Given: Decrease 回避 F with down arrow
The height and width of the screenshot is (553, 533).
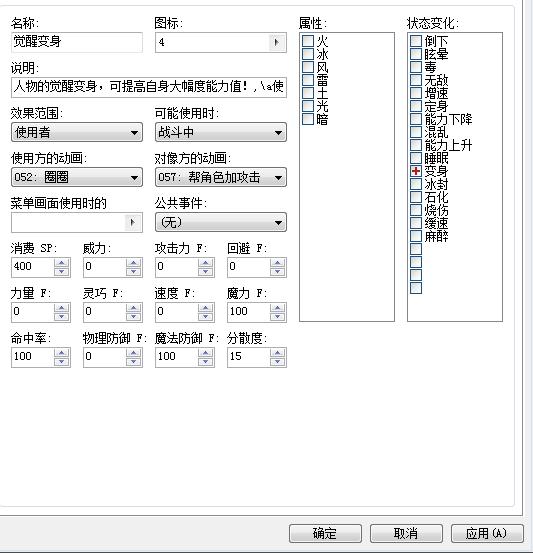Looking at the screenshot, I should click(x=277, y=271).
